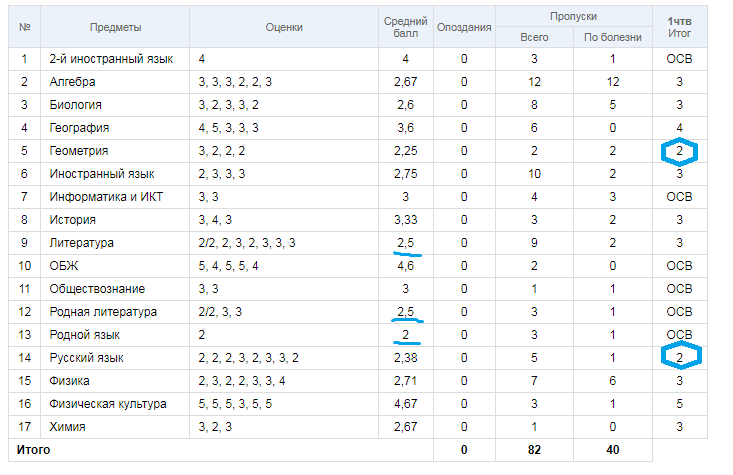Viewport: 733px width, 475px height.
Task: Click the 'Оценки' column header
Action: point(284,27)
